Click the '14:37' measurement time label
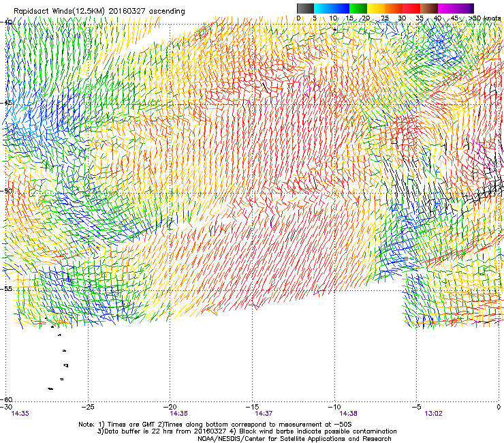 (x=264, y=414)
